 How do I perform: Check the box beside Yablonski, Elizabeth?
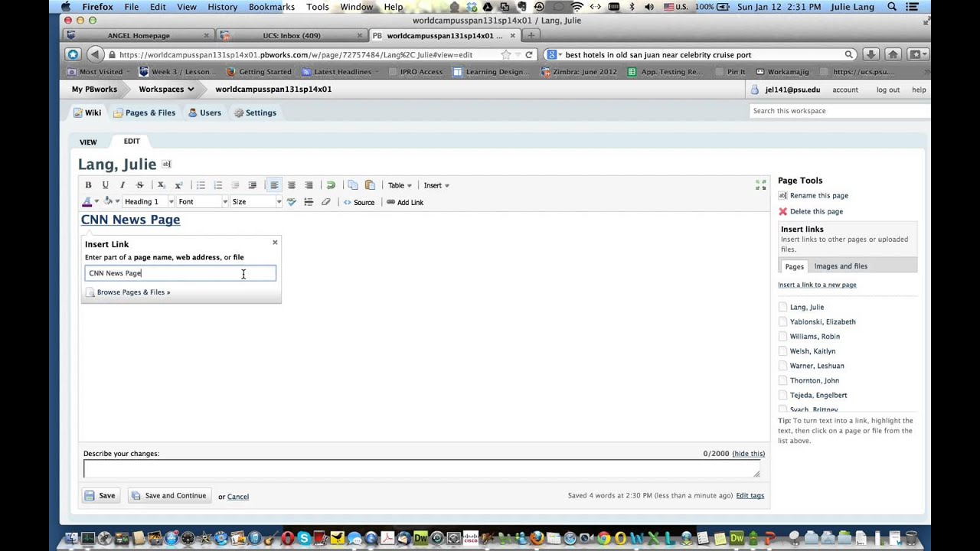tap(782, 321)
